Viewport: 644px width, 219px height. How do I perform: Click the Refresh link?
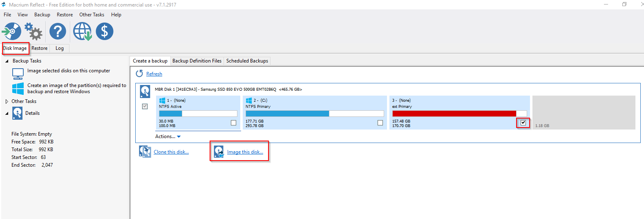click(154, 74)
